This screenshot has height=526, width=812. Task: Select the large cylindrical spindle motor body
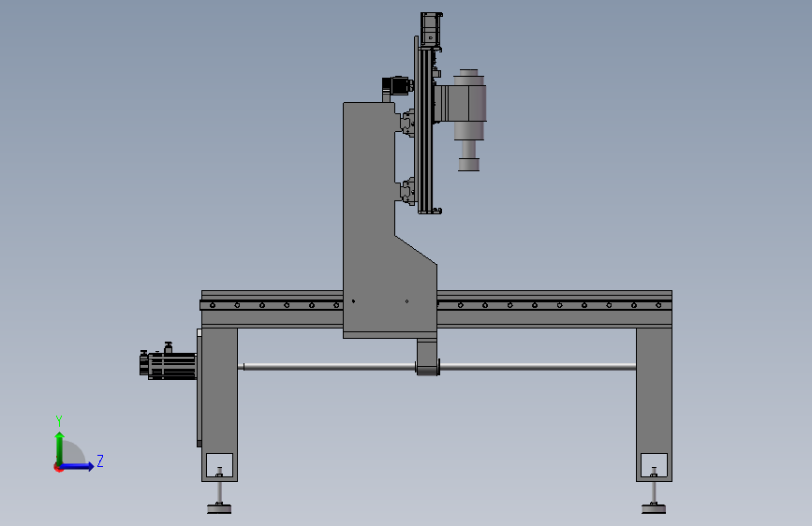470,105
